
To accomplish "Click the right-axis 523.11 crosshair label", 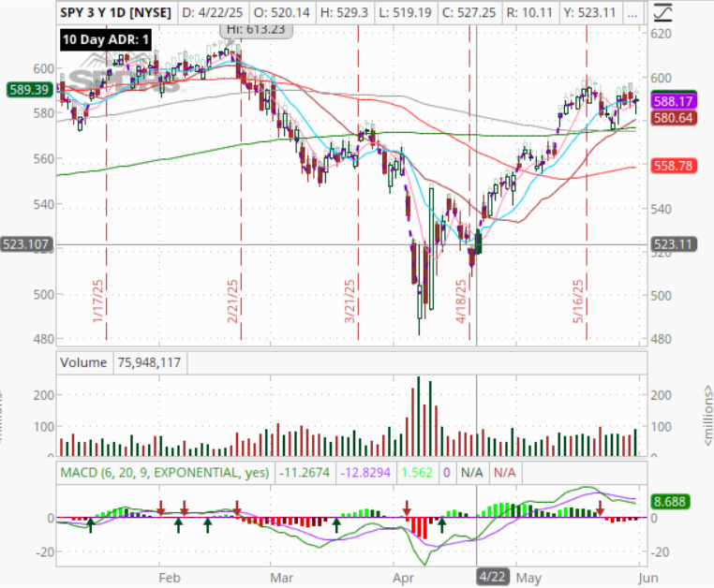I will pos(673,244).
